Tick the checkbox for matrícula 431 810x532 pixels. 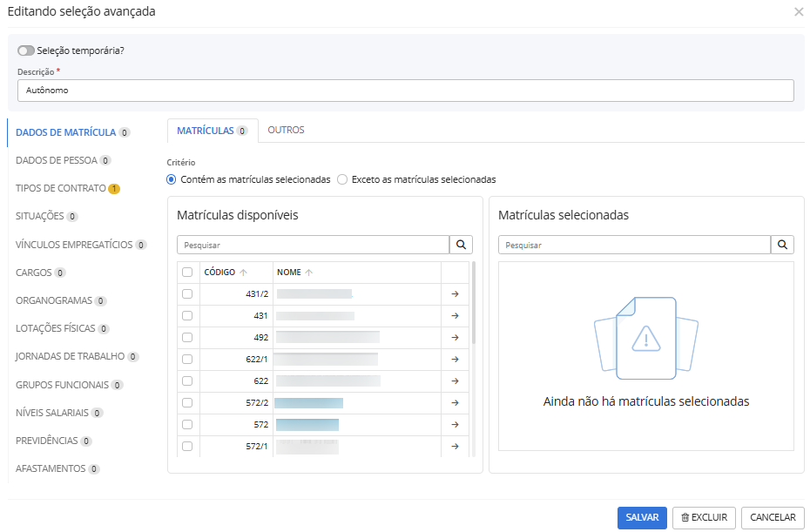click(187, 315)
